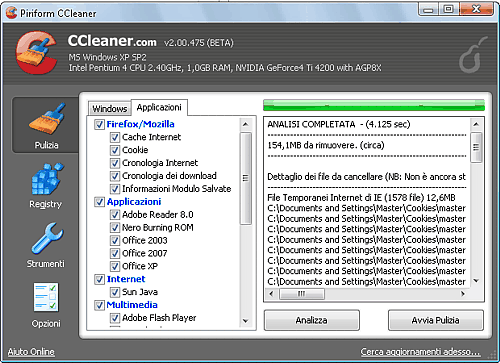Screen dimensions: 500x363
Task: Click the v2.00.475 (BETA) version text
Action: 199,43
